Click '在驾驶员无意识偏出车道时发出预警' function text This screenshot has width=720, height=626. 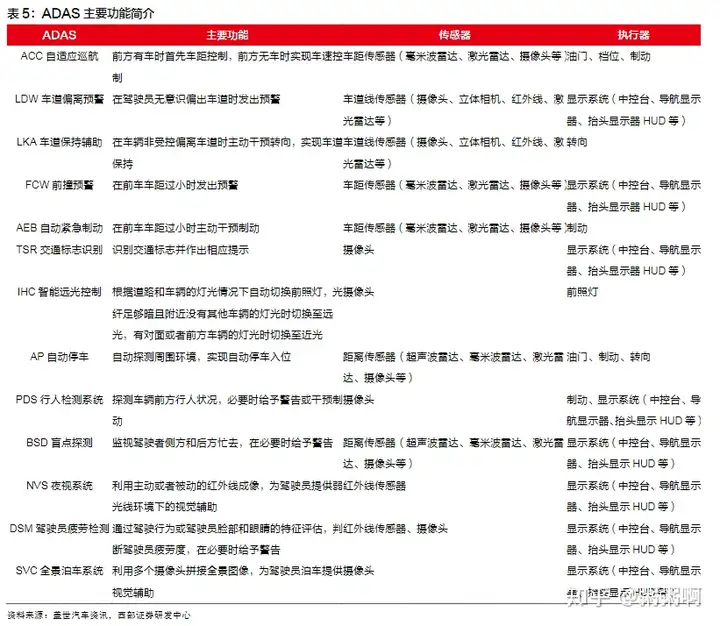(x=196, y=99)
